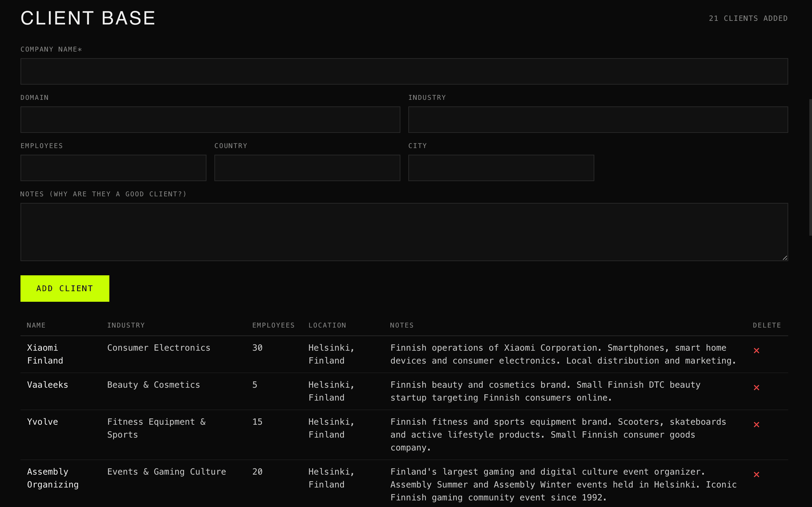Click the Xiaomi Finland notes description
812x507 pixels.
point(563,354)
